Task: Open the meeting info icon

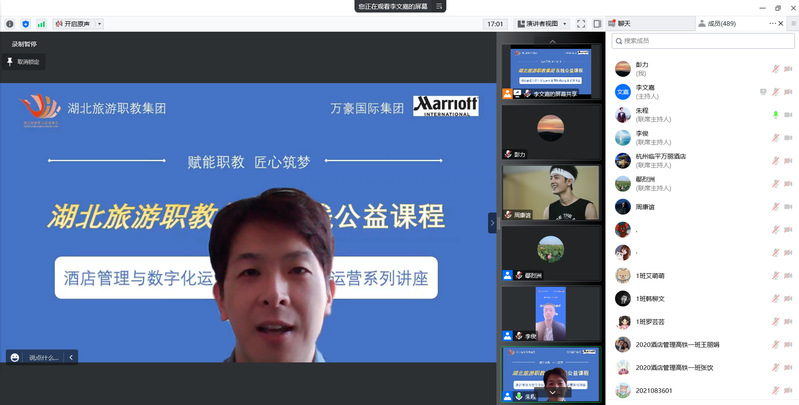Action: click(x=10, y=23)
